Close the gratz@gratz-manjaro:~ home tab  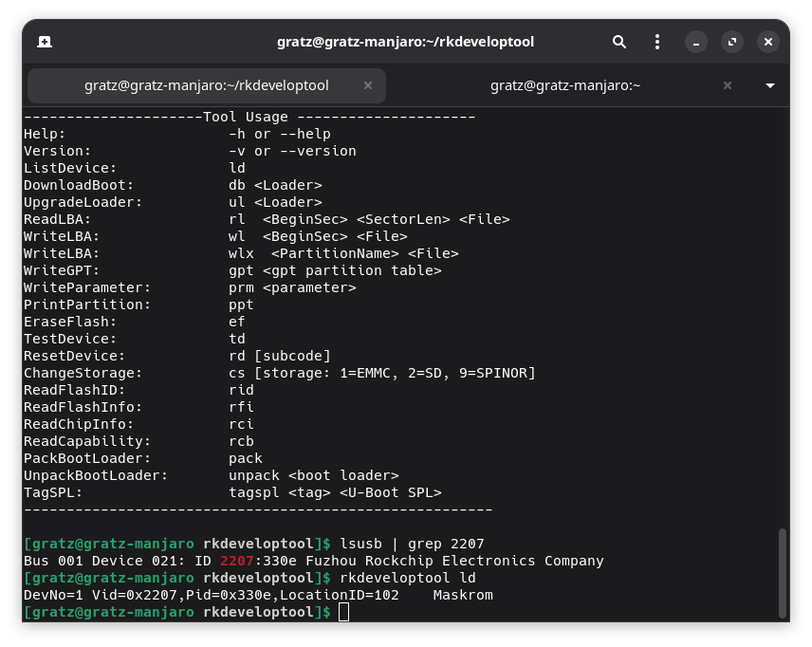728,85
